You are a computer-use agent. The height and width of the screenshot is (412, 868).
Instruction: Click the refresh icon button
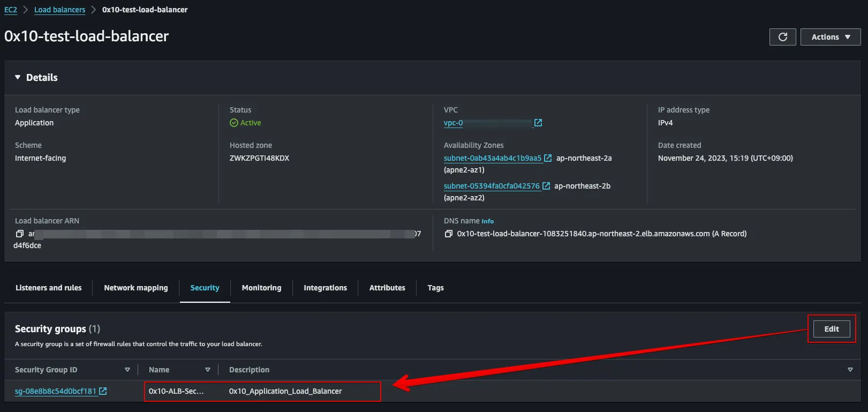(x=782, y=37)
